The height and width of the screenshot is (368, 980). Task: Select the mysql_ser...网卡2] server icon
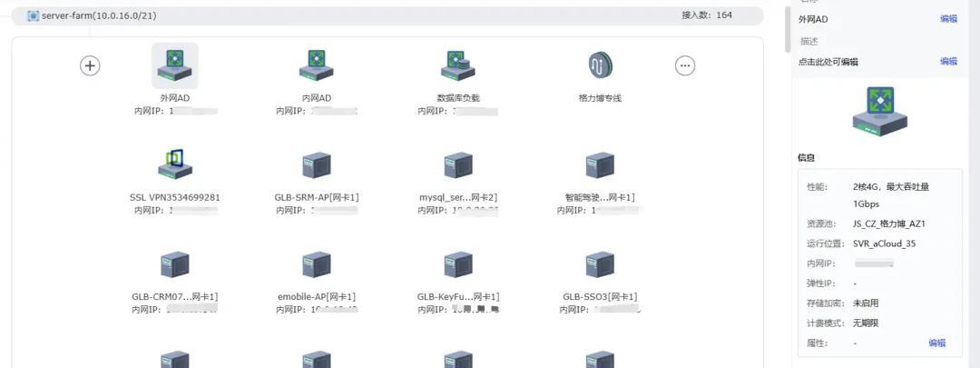coord(458,165)
